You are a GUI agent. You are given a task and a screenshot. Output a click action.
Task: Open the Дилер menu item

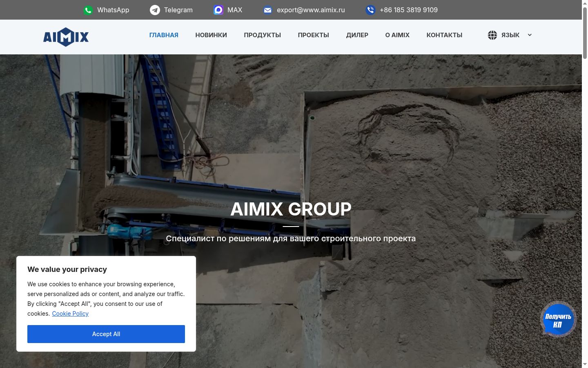click(357, 35)
